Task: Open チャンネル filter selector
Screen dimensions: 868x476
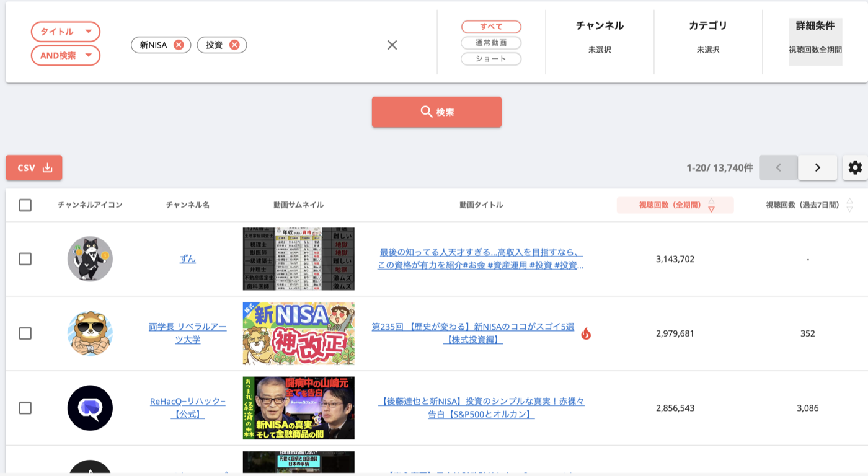Action: [x=600, y=37]
